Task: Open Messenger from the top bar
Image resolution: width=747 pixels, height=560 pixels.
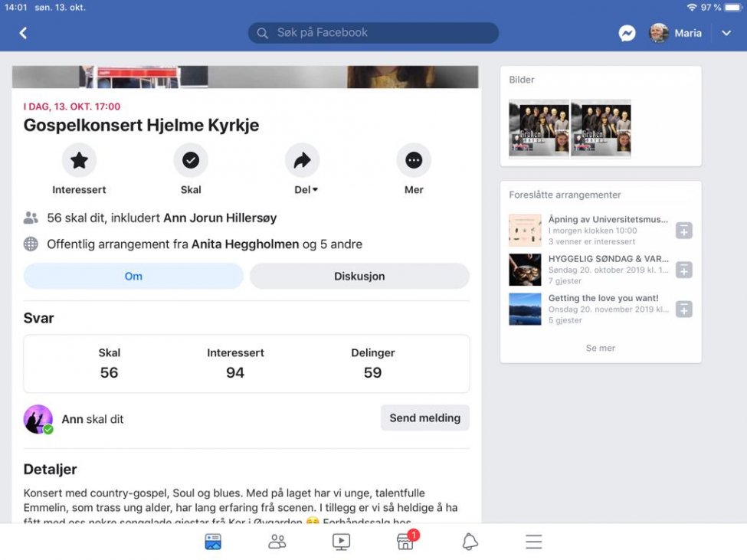Action: click(x=627, y=33)
